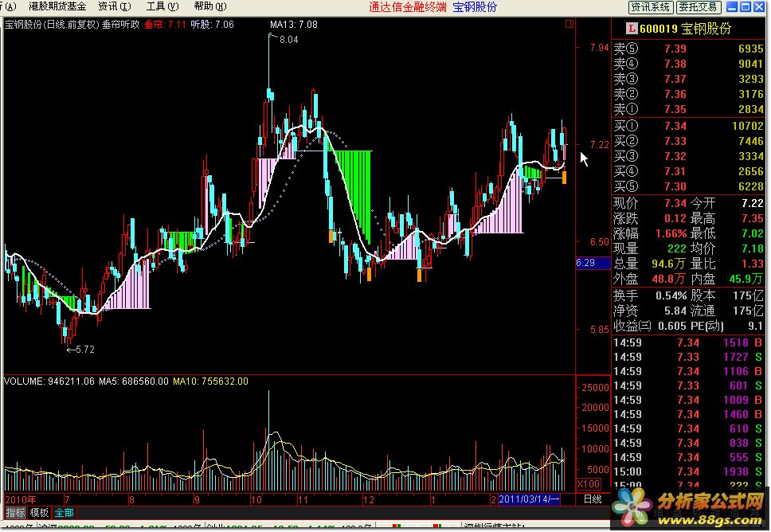The height and width of the screenshot is (532, 771).
Task: Click the 最低 7.02 value
Action: 753,233
